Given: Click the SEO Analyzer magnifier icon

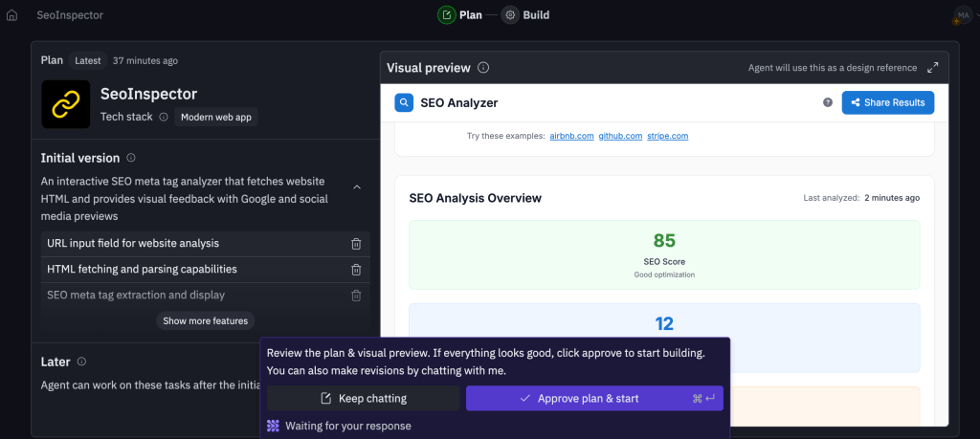Looking at the screenshot, I should coord(404,102).
